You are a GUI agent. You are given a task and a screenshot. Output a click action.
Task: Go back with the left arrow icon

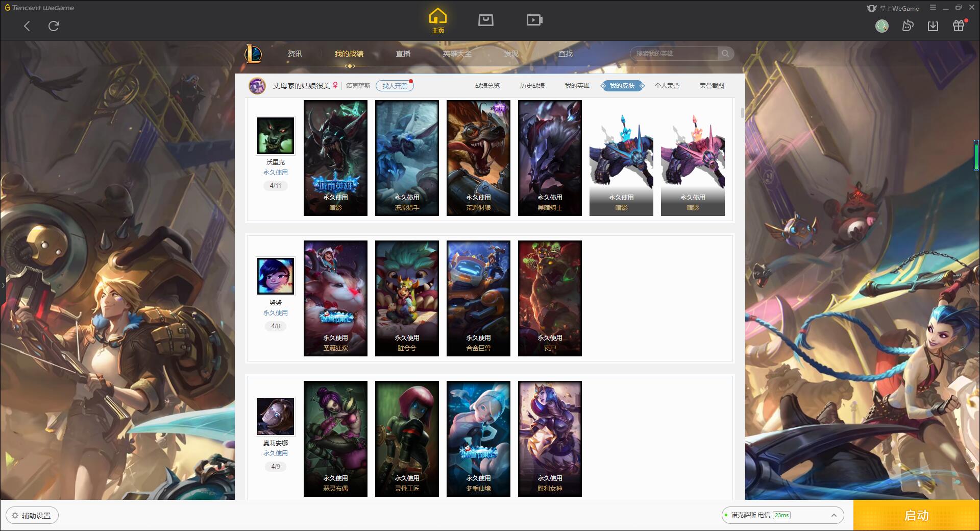27,26
